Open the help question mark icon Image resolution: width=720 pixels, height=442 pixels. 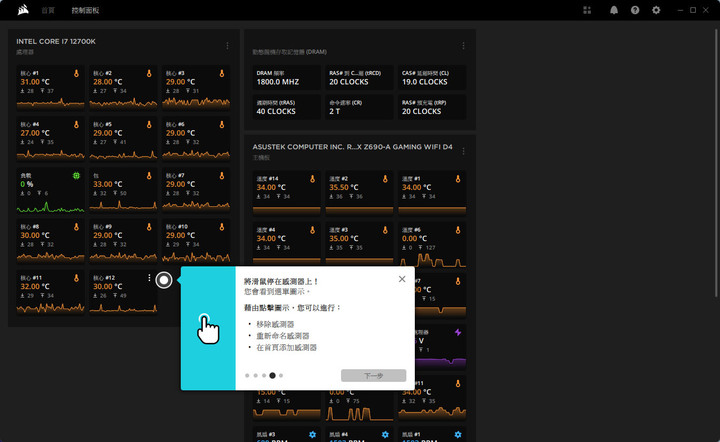coord(635,10)
